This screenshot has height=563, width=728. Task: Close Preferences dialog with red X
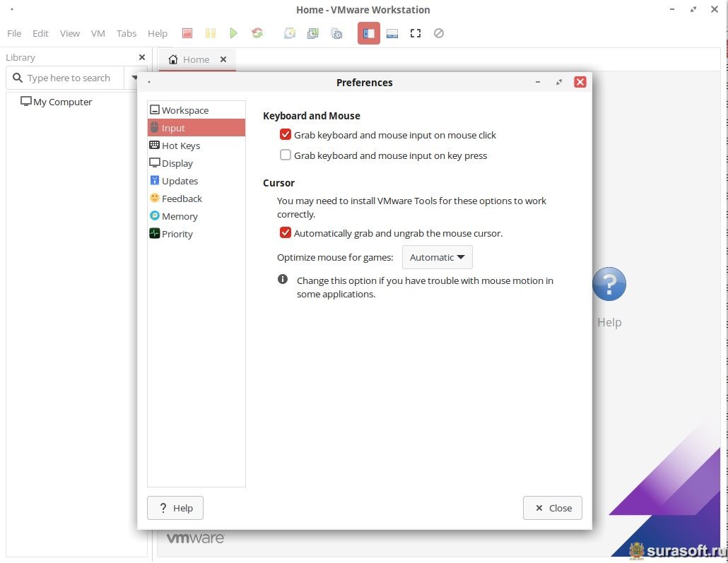pos(580,82)
